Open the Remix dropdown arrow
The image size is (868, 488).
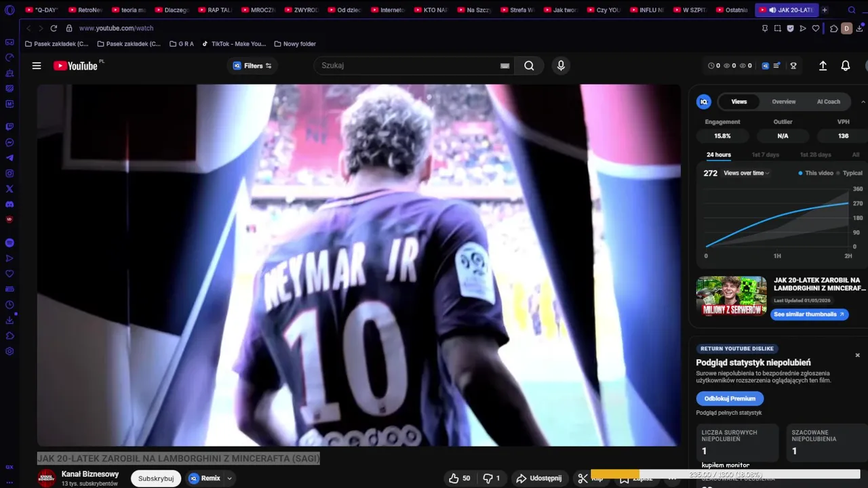tap(229, 479)
